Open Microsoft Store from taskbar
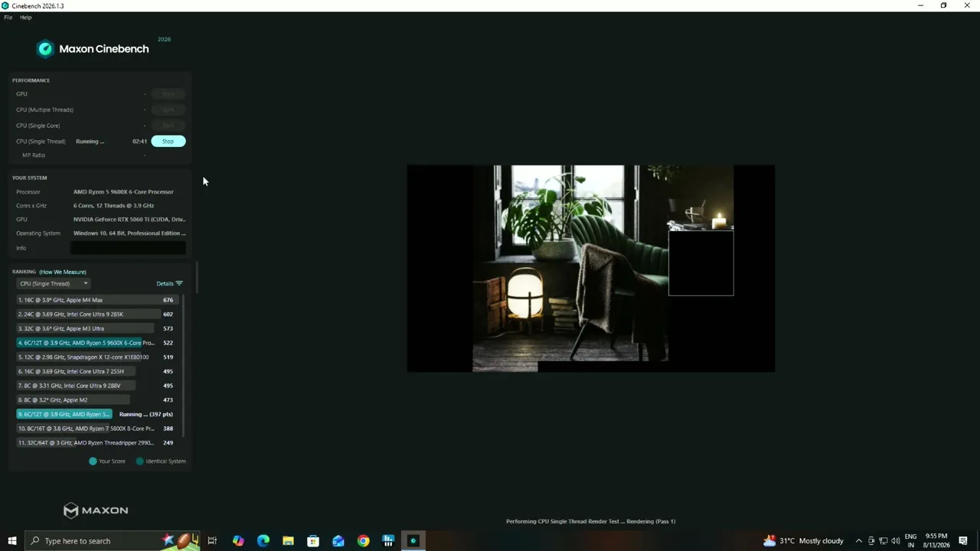Image resolution: width=980 pixels, height=551 pixels. pyautogui.click(x=313, y=541)
